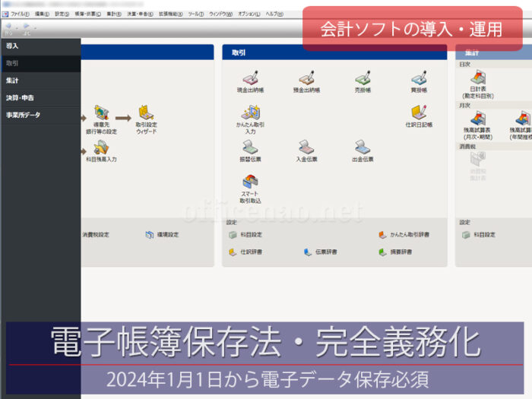Open the 編集 menu
This screenshot has width=532, height=399.
click(x=42, y=14)
